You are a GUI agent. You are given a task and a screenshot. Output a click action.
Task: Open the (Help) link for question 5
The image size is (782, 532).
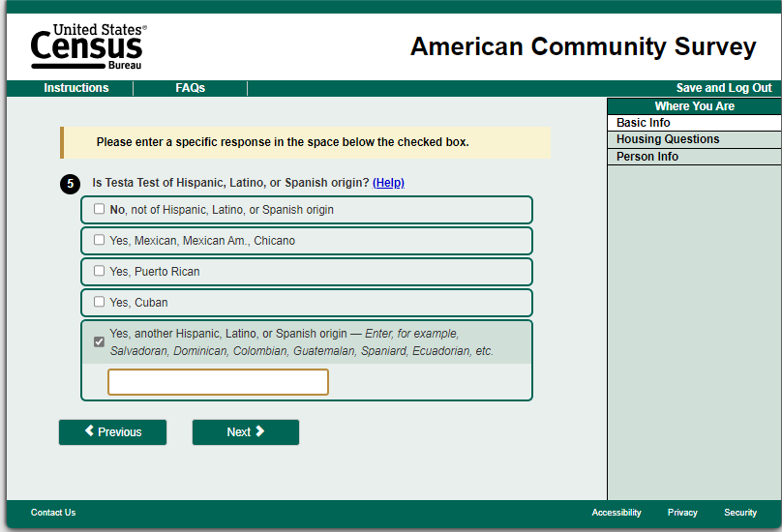388,183
